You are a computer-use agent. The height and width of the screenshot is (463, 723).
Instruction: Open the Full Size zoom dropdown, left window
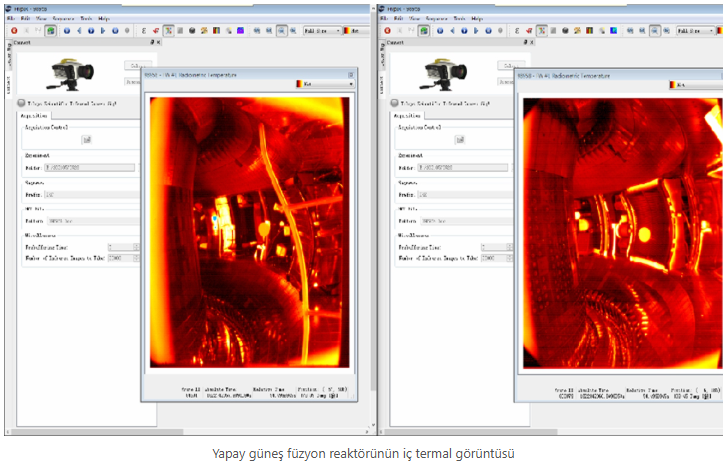point(321,31)
